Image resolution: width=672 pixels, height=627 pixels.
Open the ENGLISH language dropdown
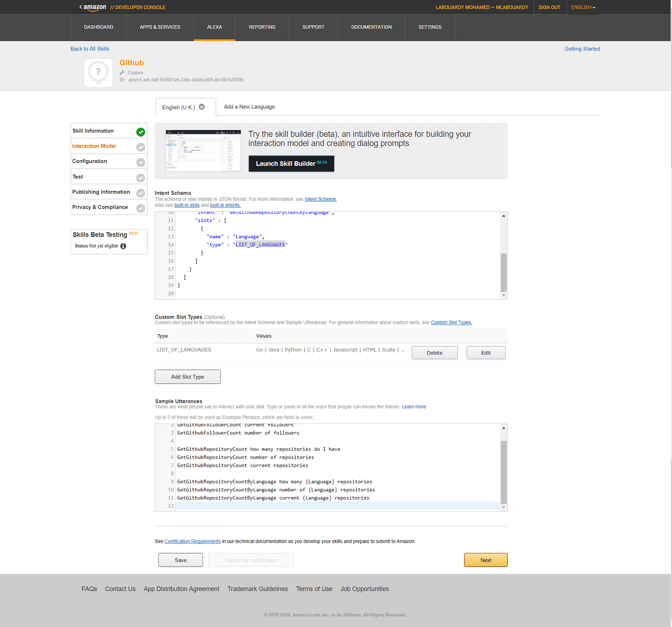[x=583, y=7]
